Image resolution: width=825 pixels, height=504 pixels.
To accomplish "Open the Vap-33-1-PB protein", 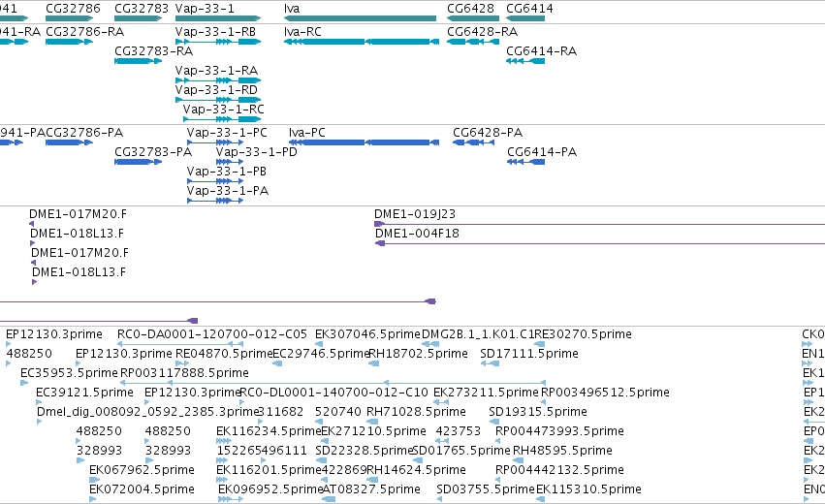I will (227, 172).
